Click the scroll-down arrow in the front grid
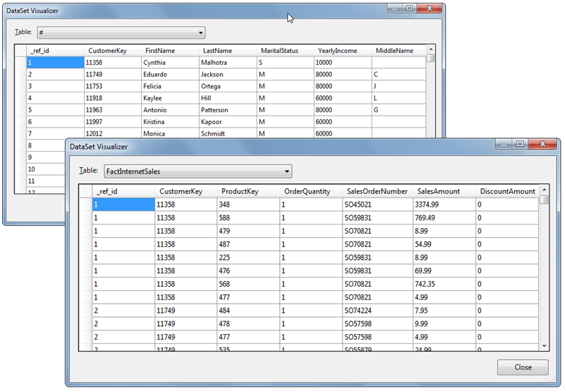566x392 pixels. pyautogui.click(x=545, y=347)
